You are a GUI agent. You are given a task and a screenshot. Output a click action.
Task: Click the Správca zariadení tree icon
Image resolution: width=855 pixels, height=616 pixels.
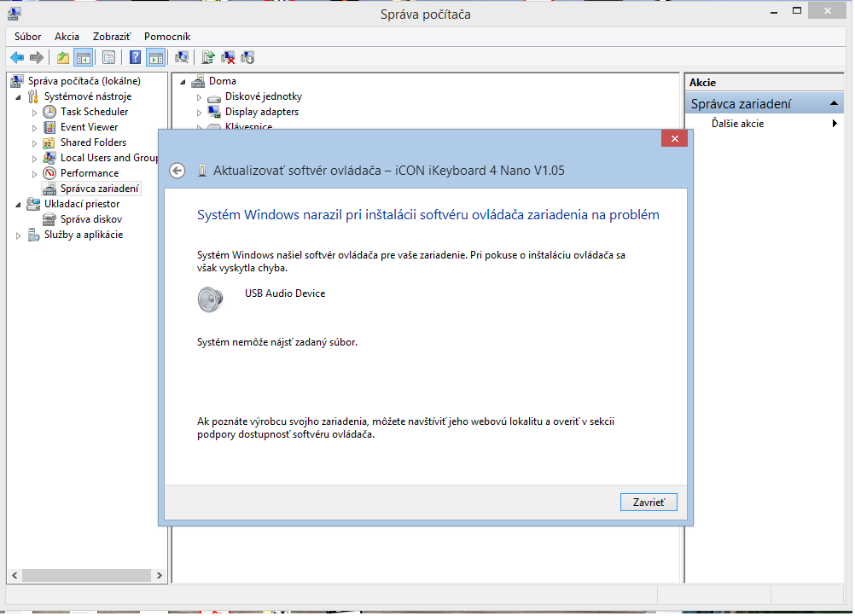49,189
